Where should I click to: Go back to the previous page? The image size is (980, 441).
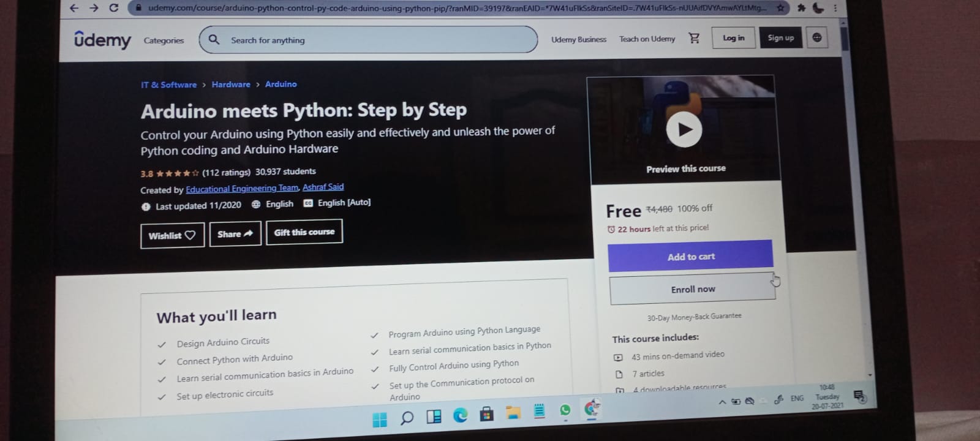74,8
